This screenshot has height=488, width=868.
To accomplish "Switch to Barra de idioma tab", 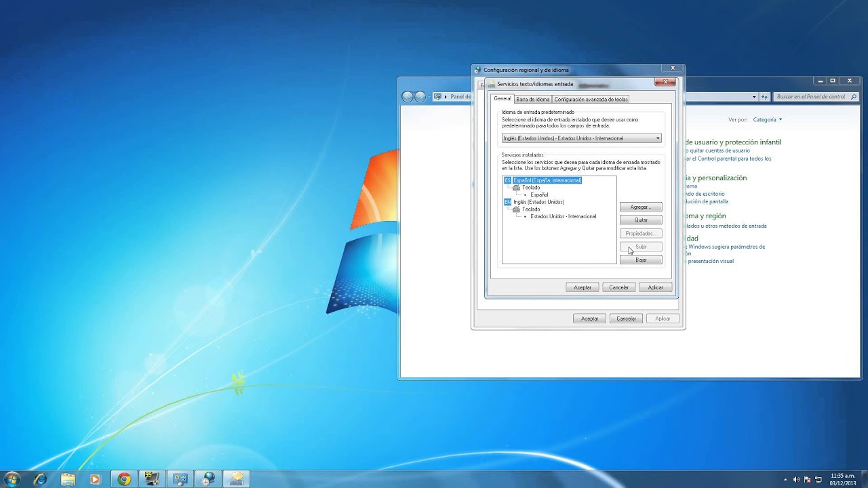I will (x=533, y=99).
